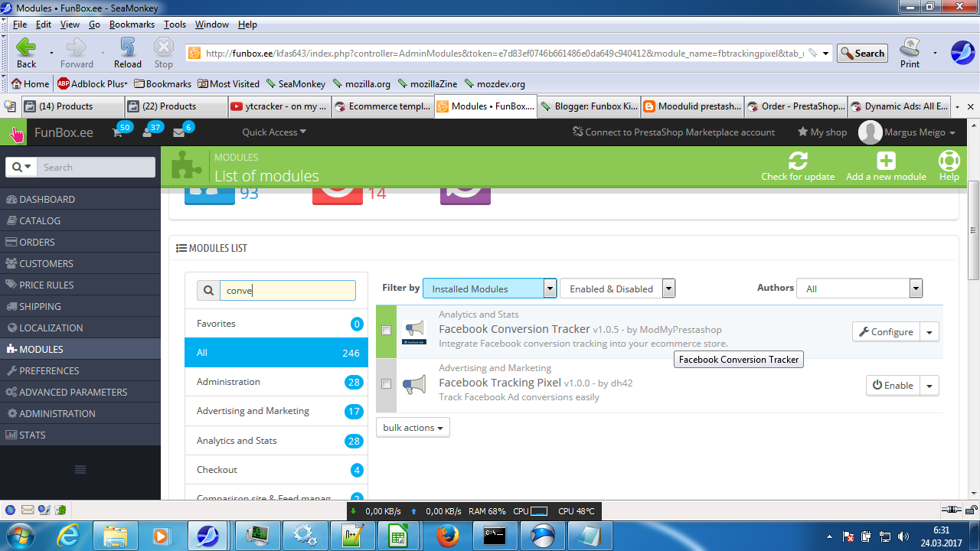
Task: Open FunBox.ee shop name link
Action: tap(64, 133)
